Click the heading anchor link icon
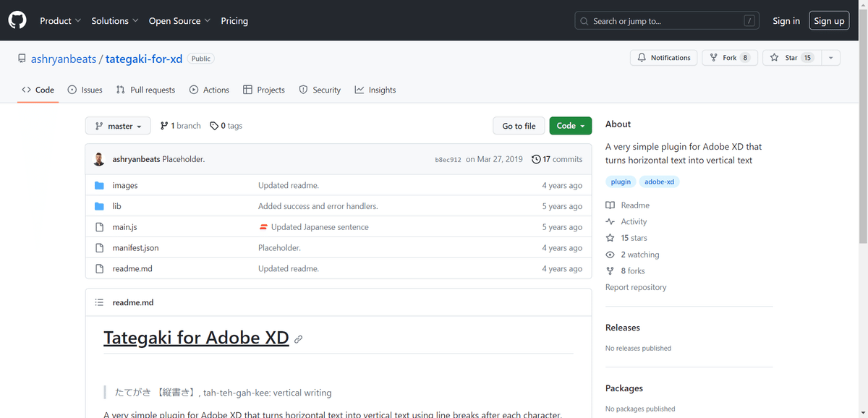This screenshot has width=868, height=418. click(x=298, y=339)
